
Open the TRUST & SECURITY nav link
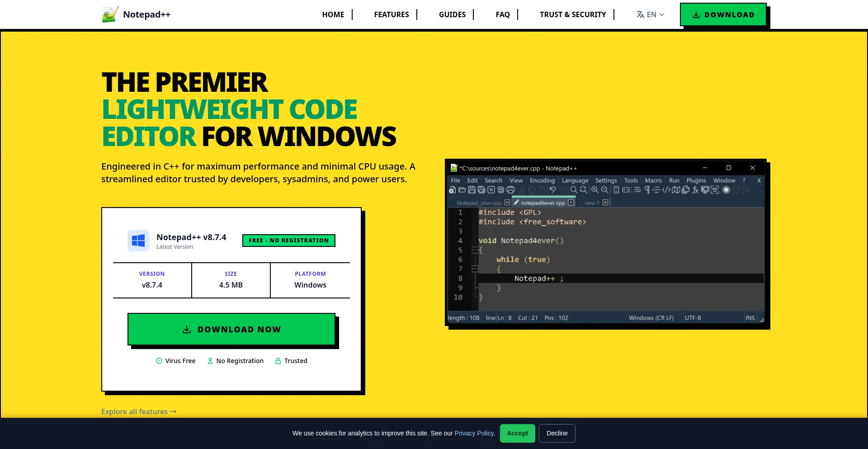click(x=573, y=14)
